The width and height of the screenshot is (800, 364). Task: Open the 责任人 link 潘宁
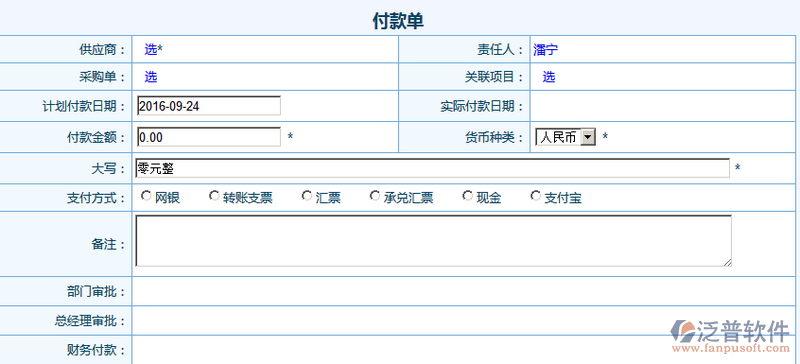click(546, 50)
